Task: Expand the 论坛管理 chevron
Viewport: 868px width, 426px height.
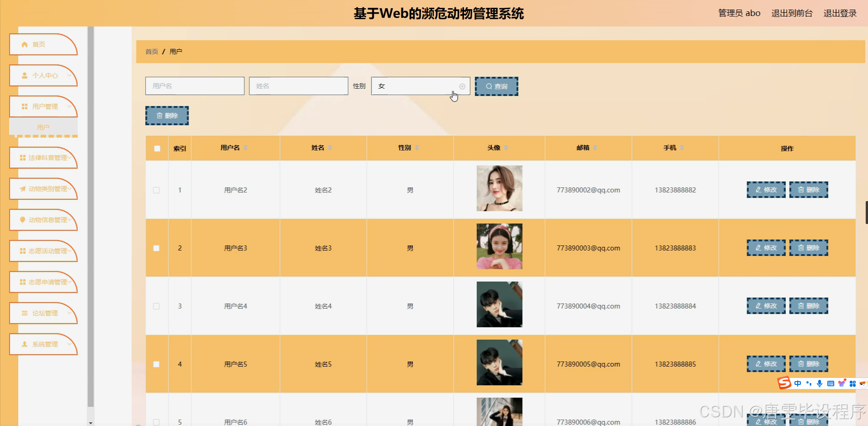Action: tap(69, 313)
